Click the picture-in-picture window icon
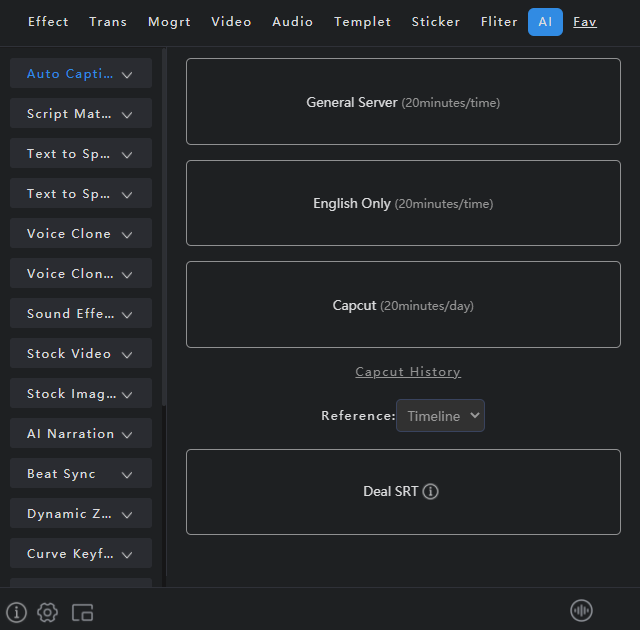The width and height of the screenshot is (640, 630). pyautogui.click(x=82, y=612)
